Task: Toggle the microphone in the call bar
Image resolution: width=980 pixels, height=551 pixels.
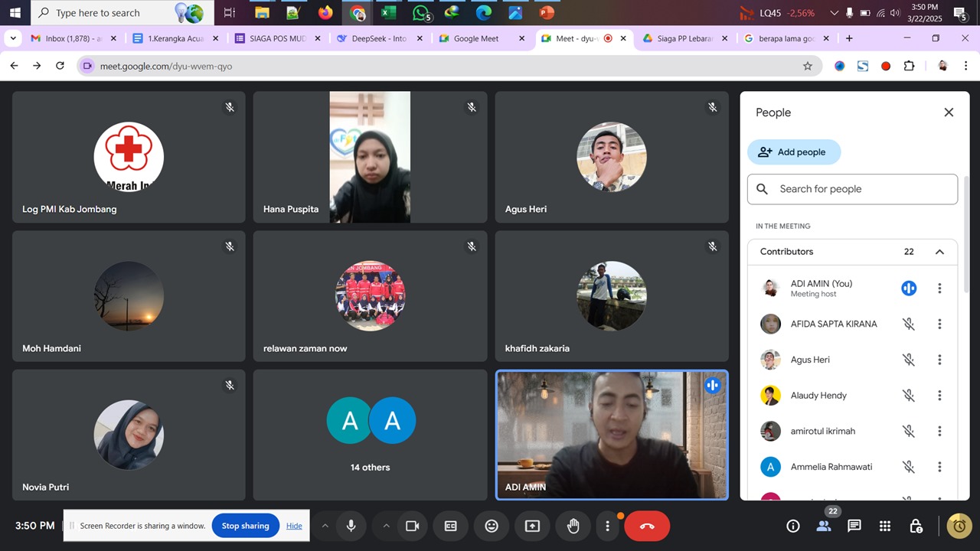Action: click(x=351, y=526)
